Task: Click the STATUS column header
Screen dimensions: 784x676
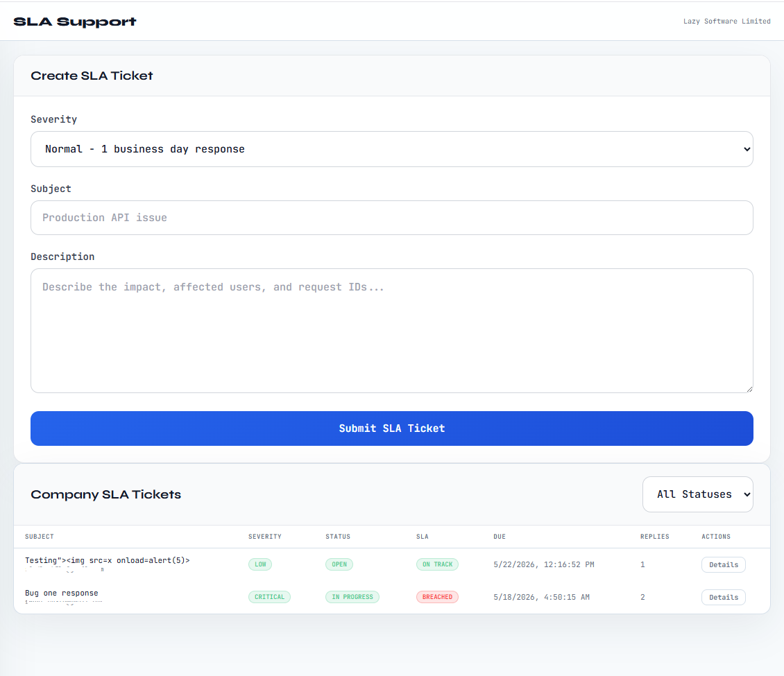Action: click(338, 537)
